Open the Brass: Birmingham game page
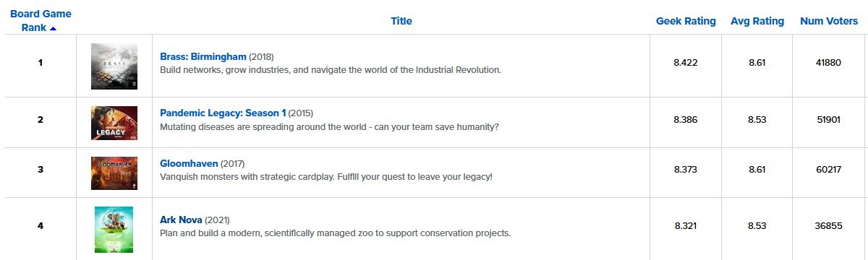 click(x=203, y=56)
